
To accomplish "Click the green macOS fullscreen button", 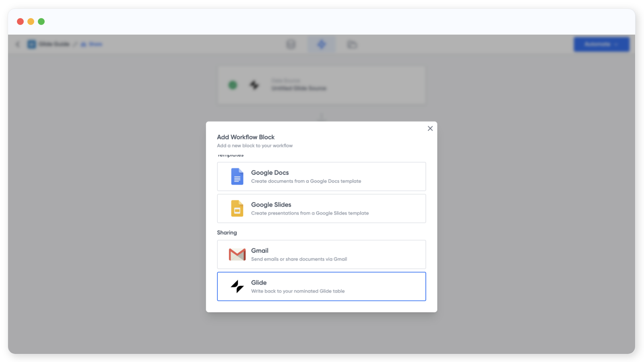I will click(x=41, y=22).
